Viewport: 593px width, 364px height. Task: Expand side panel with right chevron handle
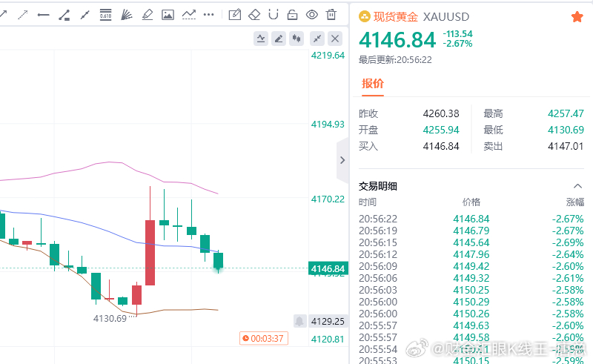[342, 160]
